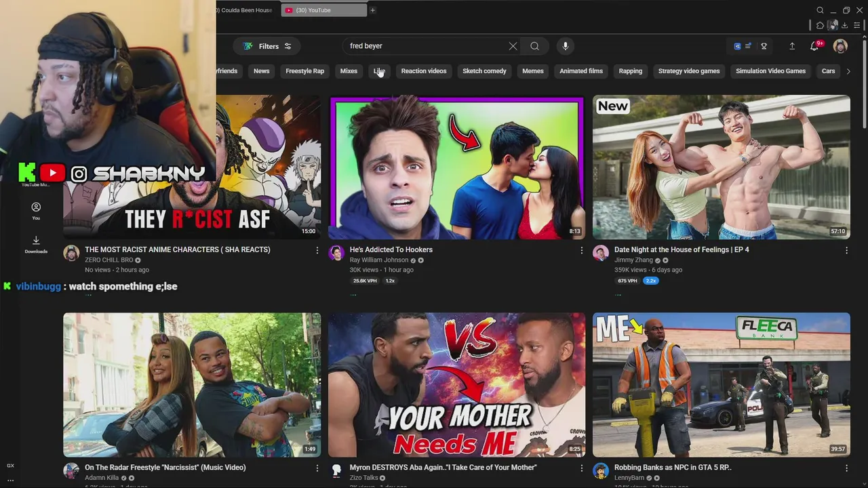Click the blue 2.2x multiplier badge
Screen dimensions: 868x488
[x=651, y=281]
